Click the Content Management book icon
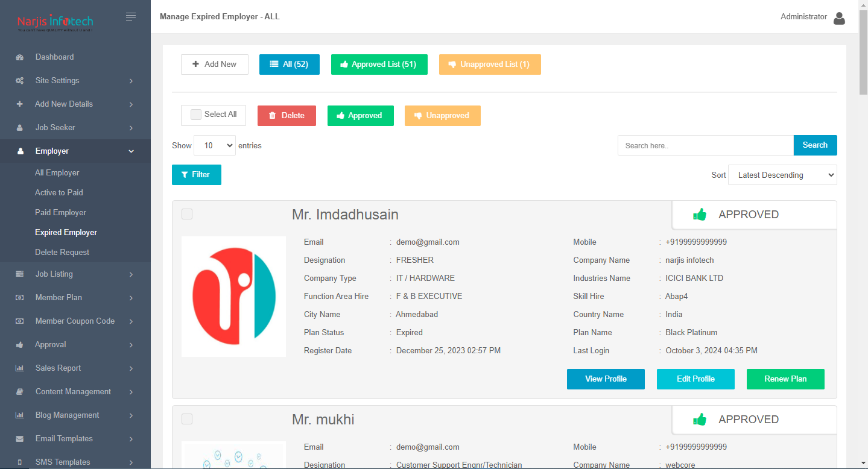This screenshot has height=469, width=868. [x=20, y=392]
